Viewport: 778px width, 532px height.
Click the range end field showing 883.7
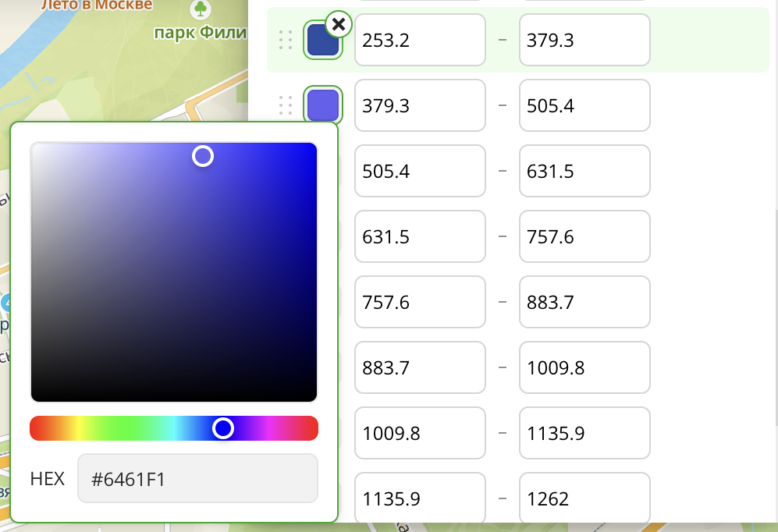click(584, 302)
